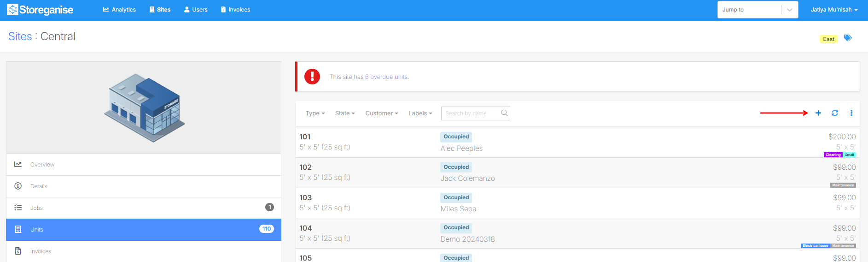Click customer name Miles Sepa
This screenshot has width=868, height=262.
458,209
